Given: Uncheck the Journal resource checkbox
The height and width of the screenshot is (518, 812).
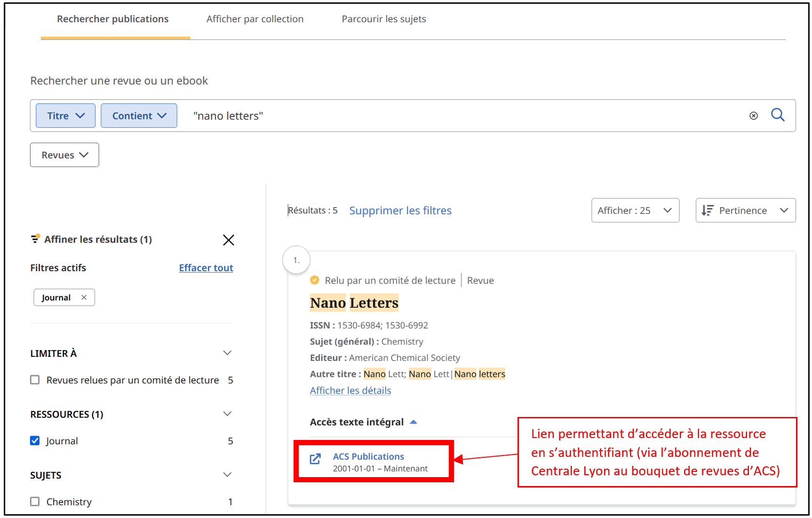Looking at the screenshot, I should [x=35, y=440].
